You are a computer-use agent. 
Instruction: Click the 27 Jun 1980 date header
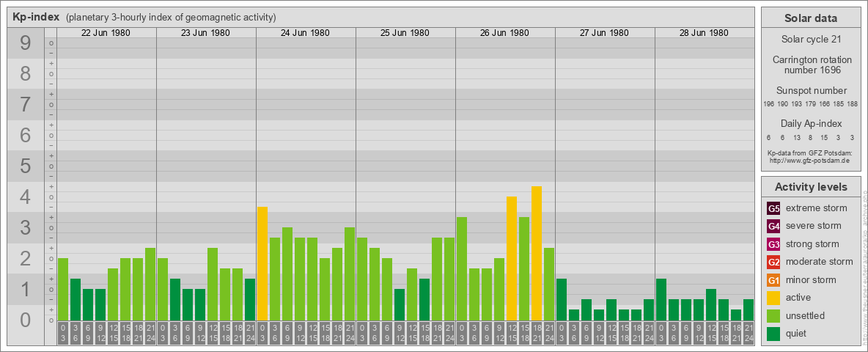(604, 33)
